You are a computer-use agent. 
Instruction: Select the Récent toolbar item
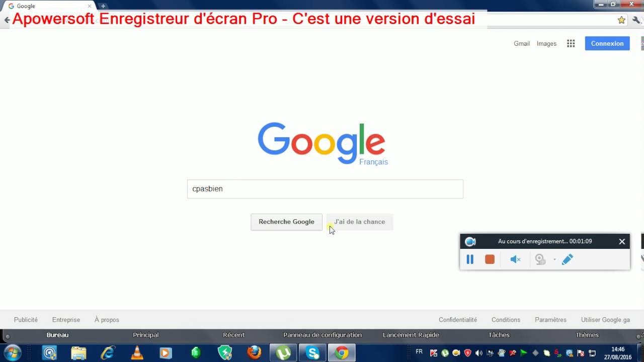point(233,335)
